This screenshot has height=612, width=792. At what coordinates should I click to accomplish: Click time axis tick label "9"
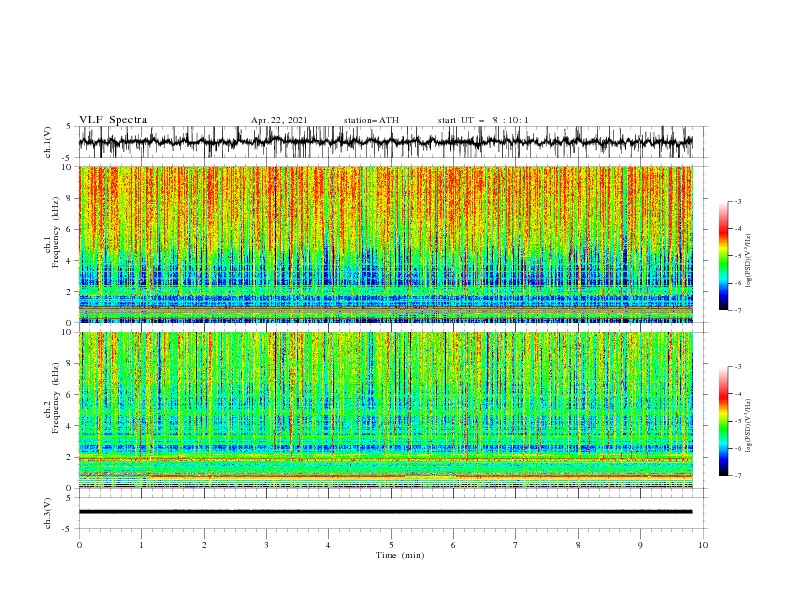pyautogui.click(x=640, y=545)
